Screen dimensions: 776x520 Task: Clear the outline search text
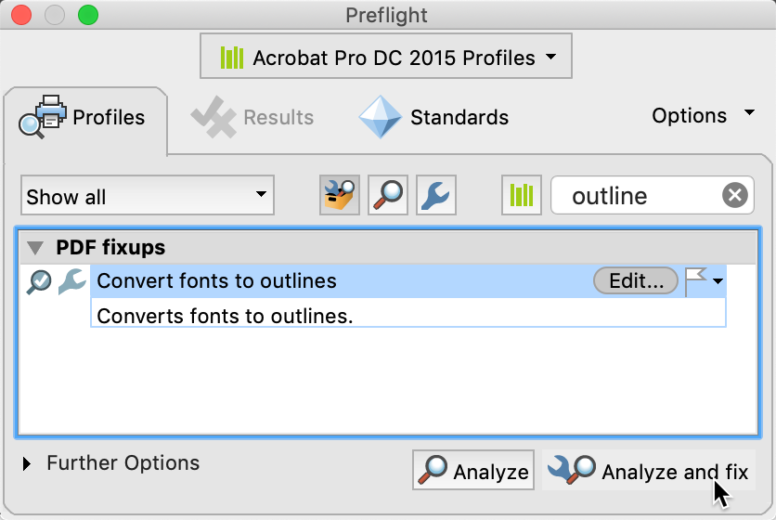pos(735,195)
